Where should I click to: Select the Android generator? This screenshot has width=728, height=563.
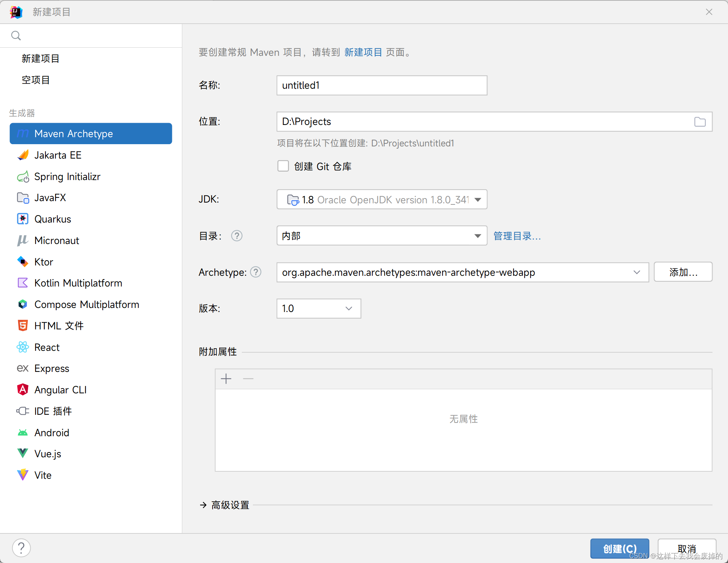click(x=52, y=433)
